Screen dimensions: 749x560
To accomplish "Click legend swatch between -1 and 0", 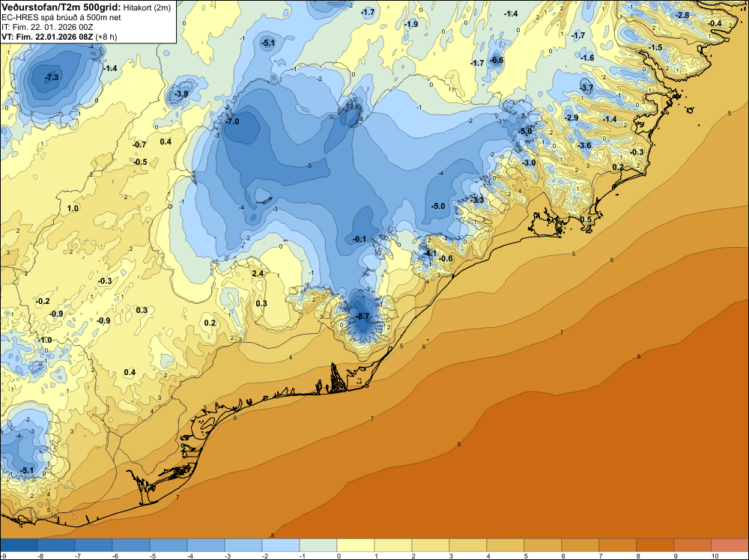I will coord(318,545).
